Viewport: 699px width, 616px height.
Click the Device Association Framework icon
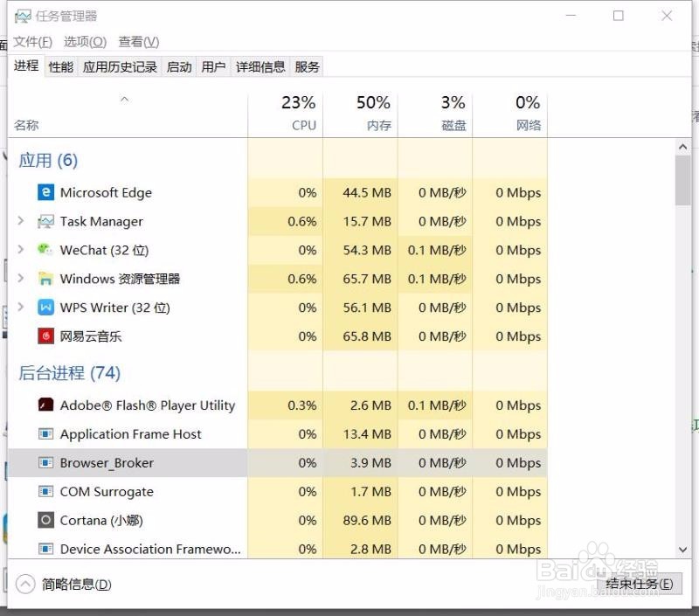coord(45,549)
